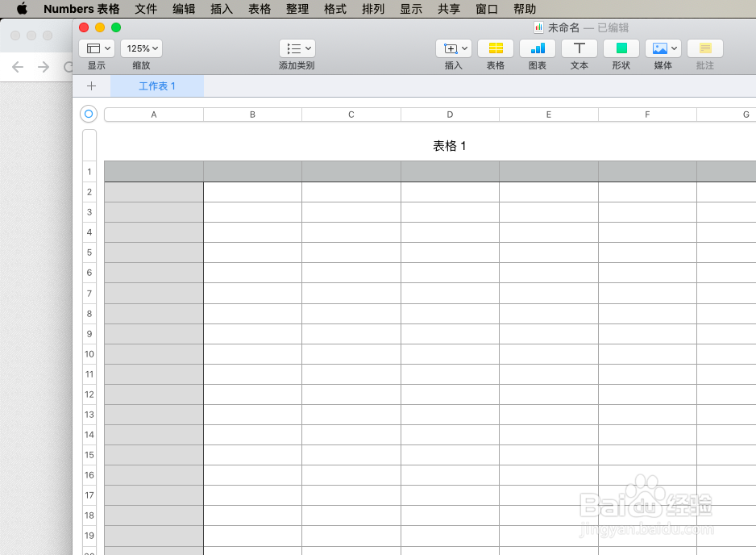This screenshot has height=555, width=756.
Task: Click the 形状 shape icon
Action: [x=621, y=48]
